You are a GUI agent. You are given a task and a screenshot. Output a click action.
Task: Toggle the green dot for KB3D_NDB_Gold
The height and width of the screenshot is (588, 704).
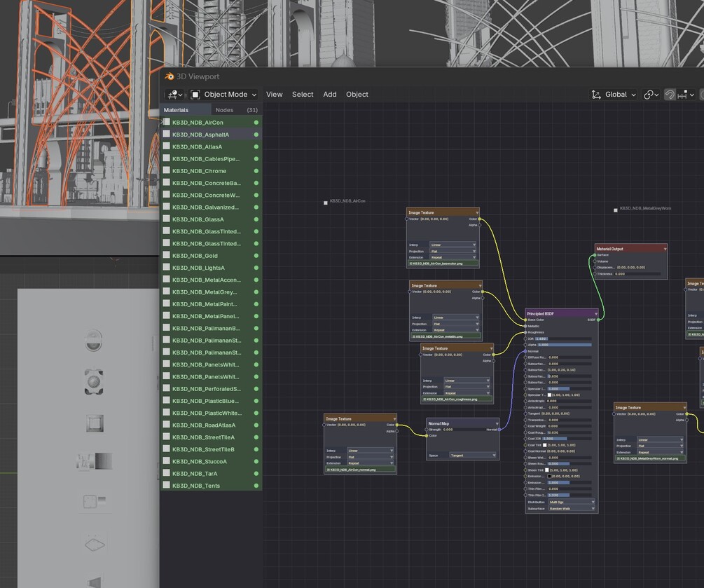[256, 256]
